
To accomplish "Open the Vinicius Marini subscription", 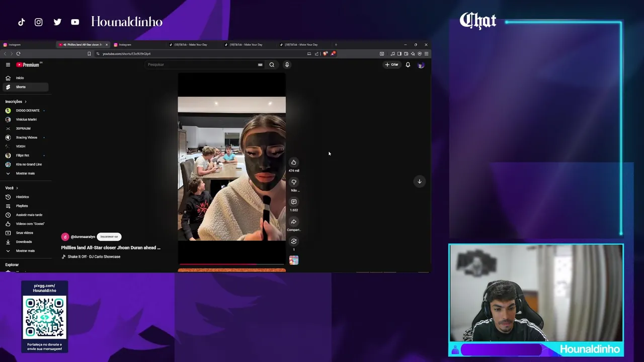I will tap(25, 120).
